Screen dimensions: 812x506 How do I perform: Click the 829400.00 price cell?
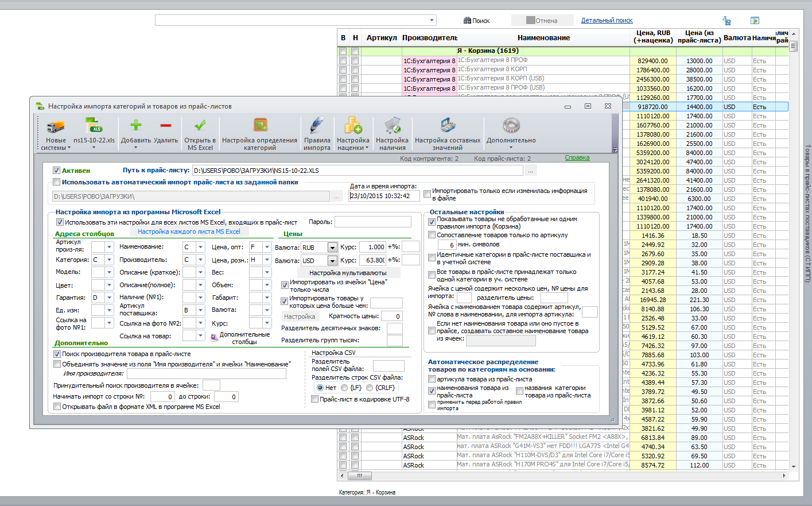coord(653,61)
